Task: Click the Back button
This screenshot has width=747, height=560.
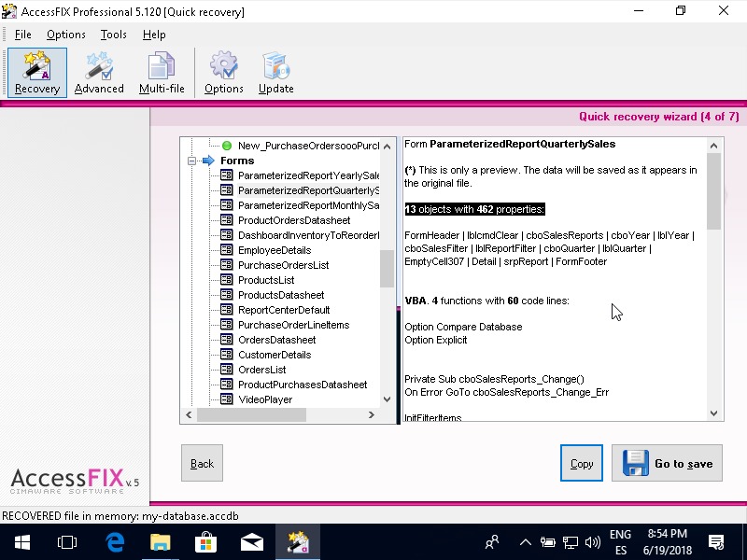Action: click(x=202, y=463)
